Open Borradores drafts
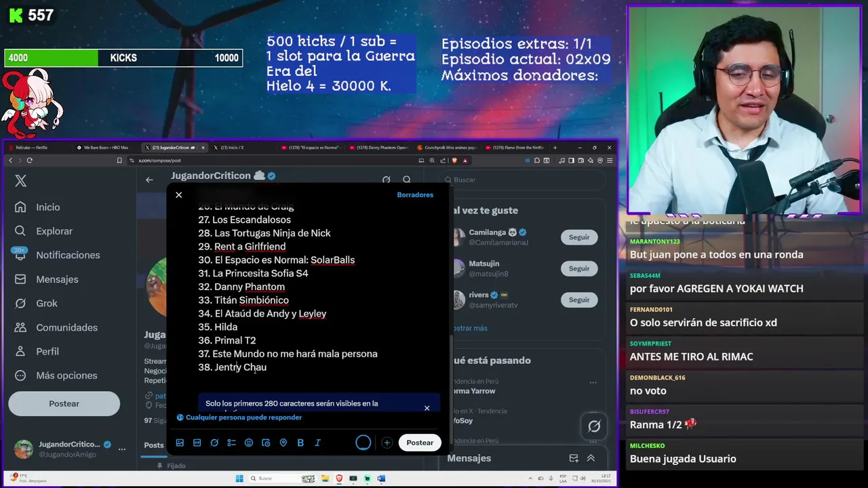Image resolution: width=868 pixels, height=488 pixels. pyautogui.click(x=415, y=195)
